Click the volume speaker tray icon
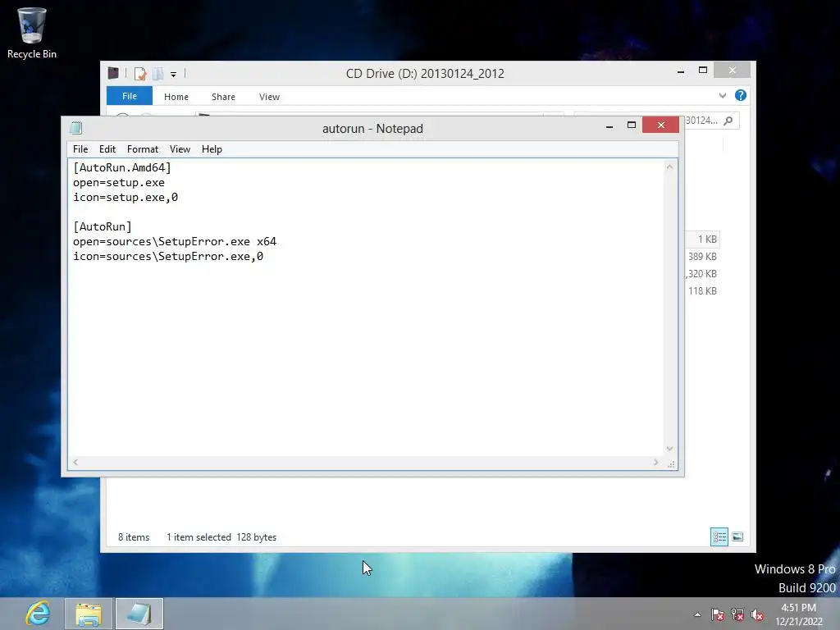 point(757,614)
